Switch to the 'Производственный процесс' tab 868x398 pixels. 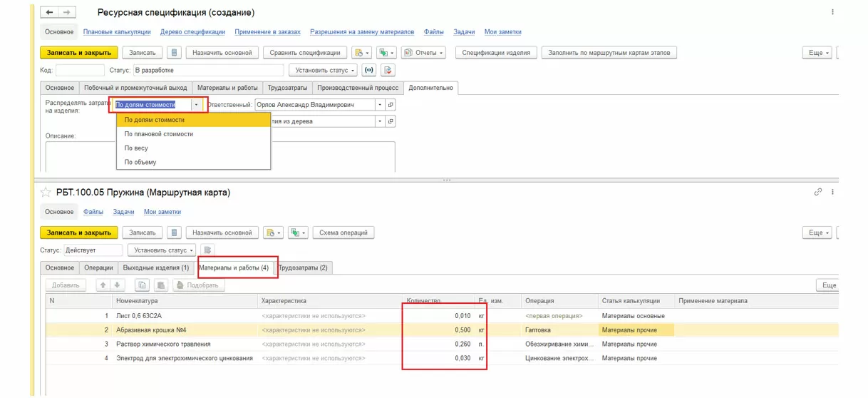pyautogui.click(x=357, y=88)
